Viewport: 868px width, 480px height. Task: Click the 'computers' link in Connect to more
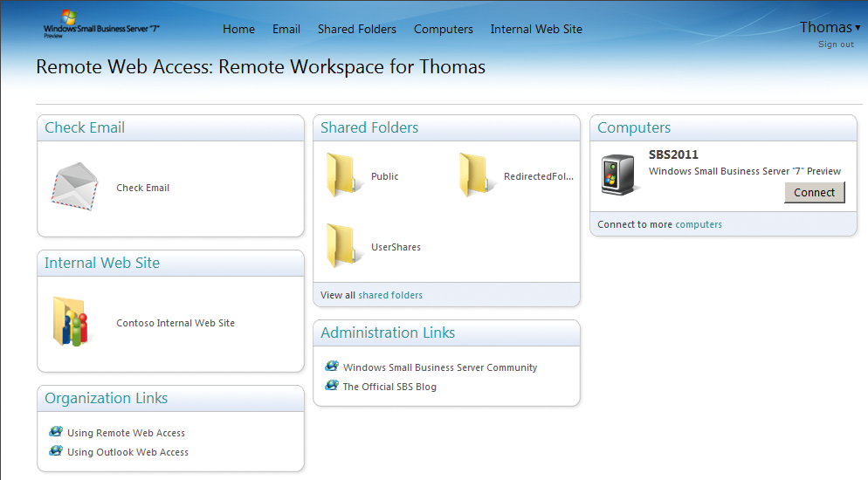click(x=699, y=224)
